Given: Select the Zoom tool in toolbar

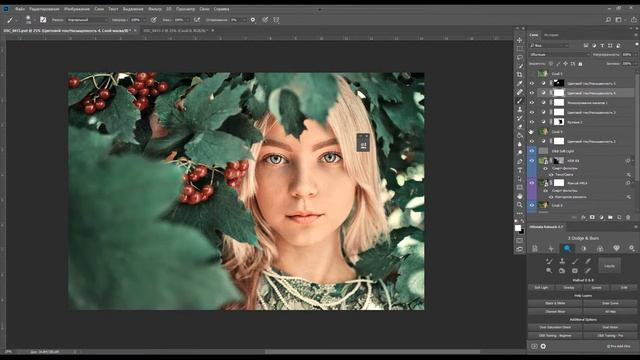Looking at the screenshot, I should [519, 204].
